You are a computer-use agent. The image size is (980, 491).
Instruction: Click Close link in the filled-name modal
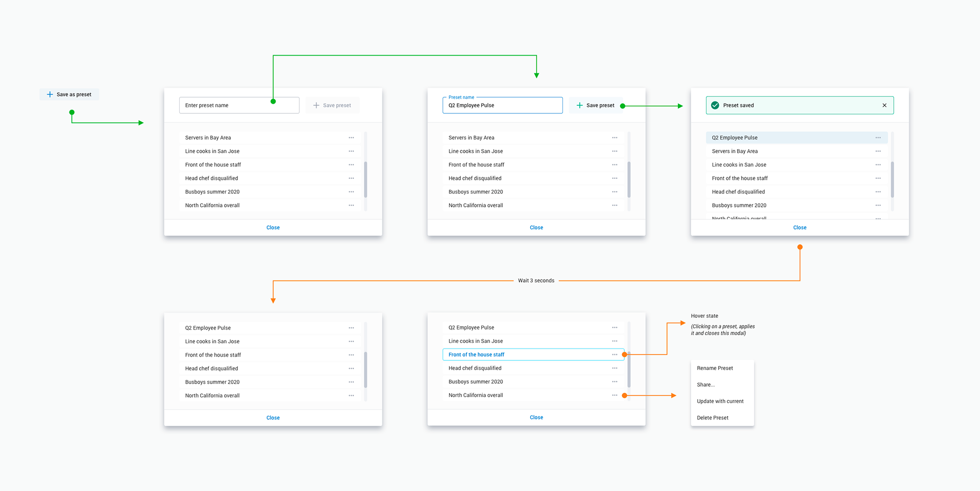coord(536,227)
